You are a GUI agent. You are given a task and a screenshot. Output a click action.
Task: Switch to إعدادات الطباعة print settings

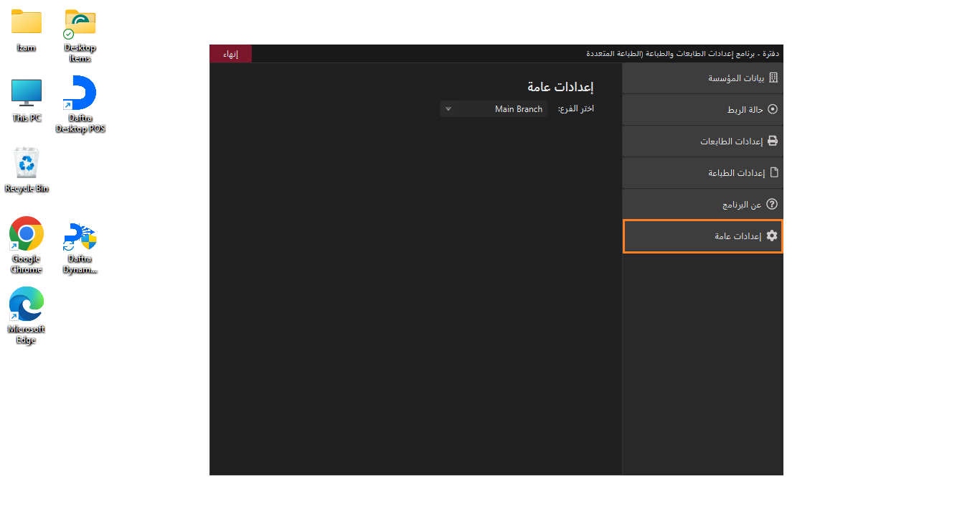703,173
